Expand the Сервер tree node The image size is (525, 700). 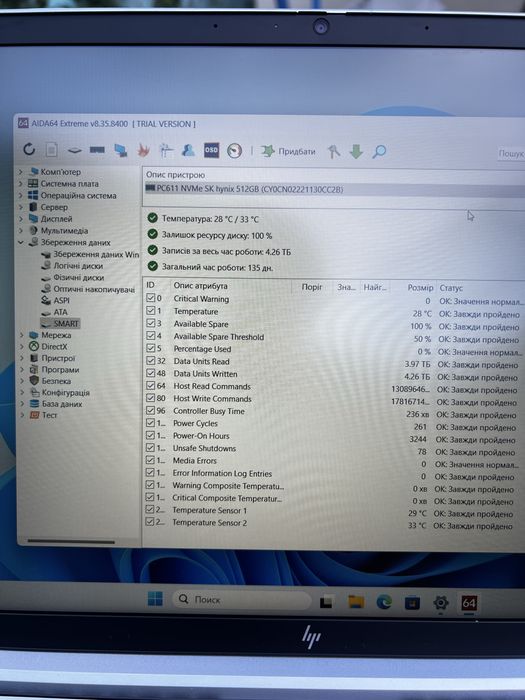(x=21, y=207)
